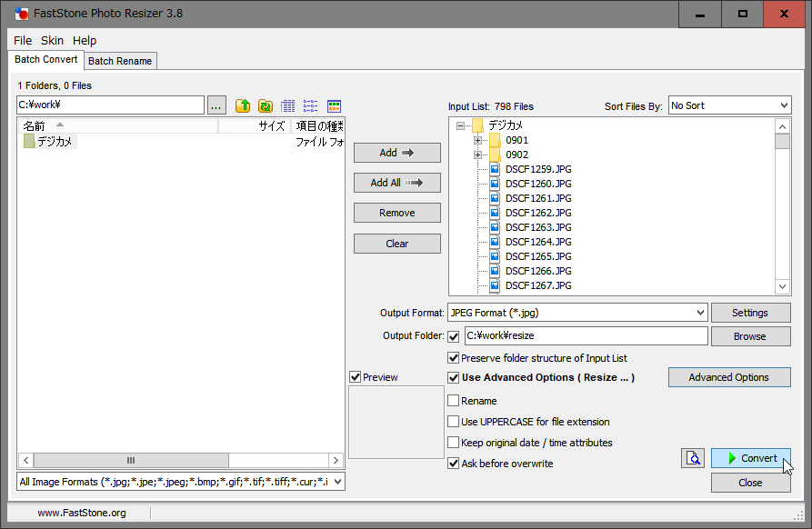Click the Add All button
This screenshot has height=529, width=812.
click(x=396, y=183)
